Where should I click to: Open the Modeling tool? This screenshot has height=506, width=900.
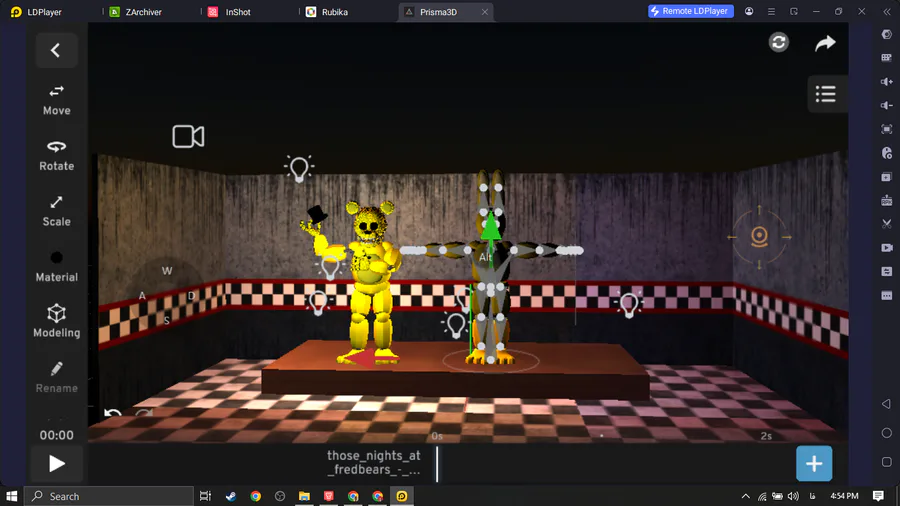(56, 322)
